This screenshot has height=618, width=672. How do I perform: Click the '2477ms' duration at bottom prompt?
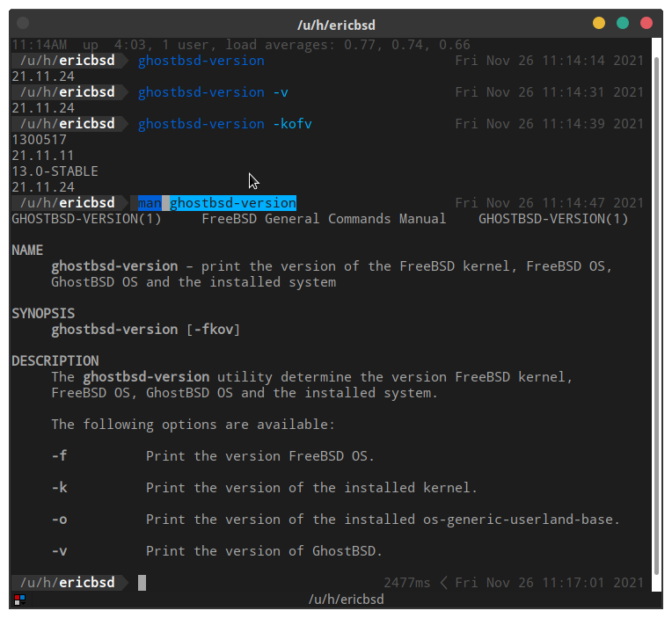406,583
